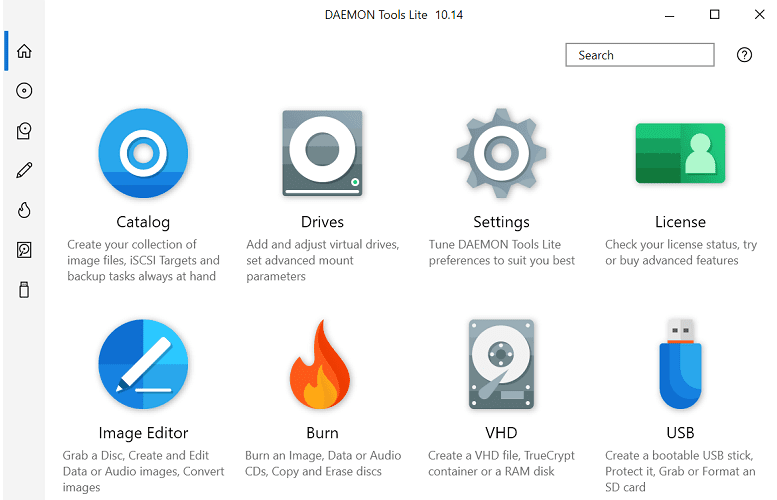Click the gray Drives icon
The image size is (777, 500).
[x=322, y=153]
